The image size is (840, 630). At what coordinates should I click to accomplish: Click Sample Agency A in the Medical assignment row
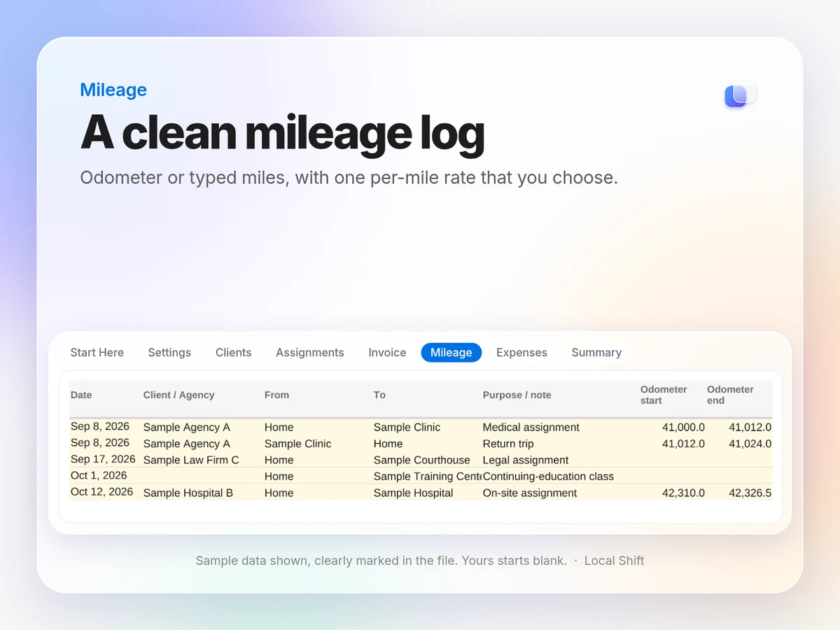(186, 427)
